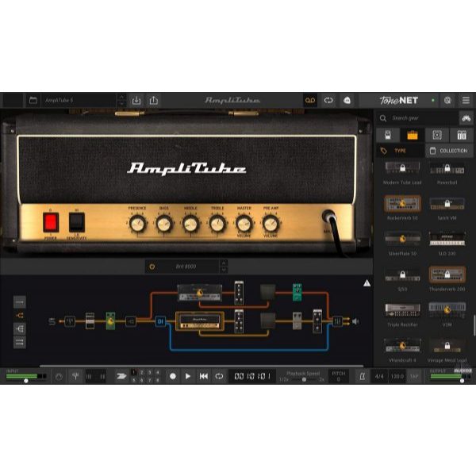
Task: Select the Satch VM amp thumbnail
Action: click(447, 203)
